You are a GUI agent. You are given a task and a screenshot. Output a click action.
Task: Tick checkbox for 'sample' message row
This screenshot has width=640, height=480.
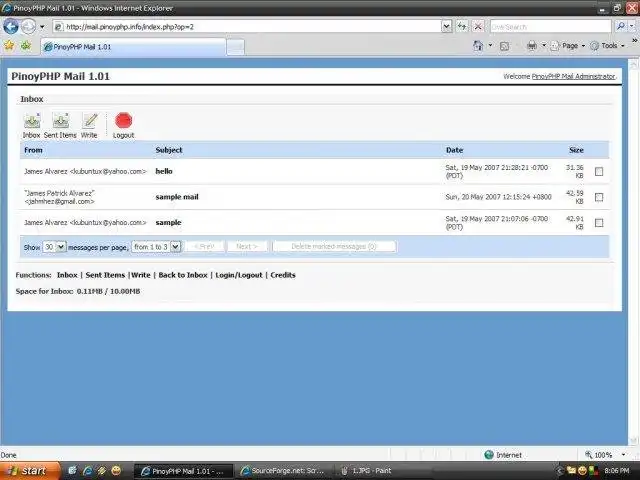[599, 223]
